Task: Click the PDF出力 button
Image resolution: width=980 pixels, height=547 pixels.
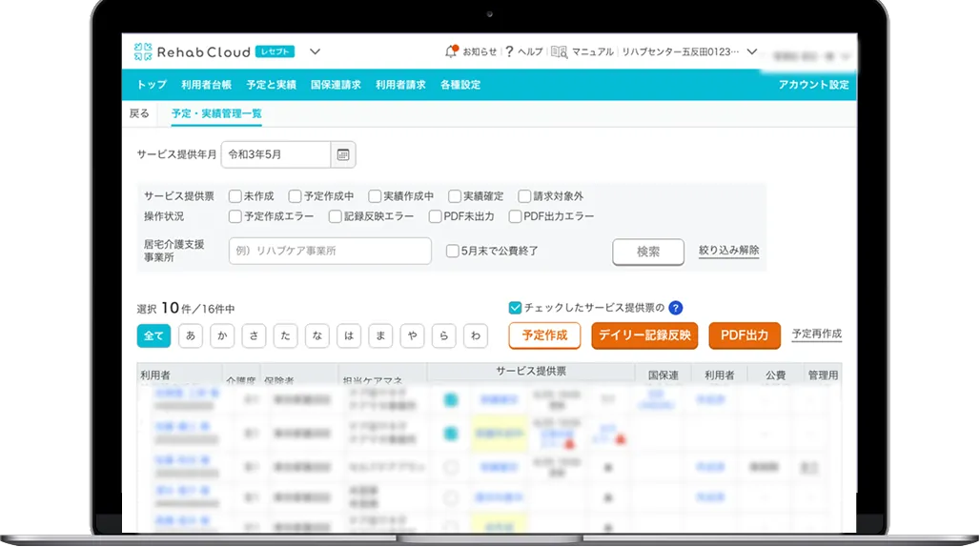Action: click(x=745, y=336)
